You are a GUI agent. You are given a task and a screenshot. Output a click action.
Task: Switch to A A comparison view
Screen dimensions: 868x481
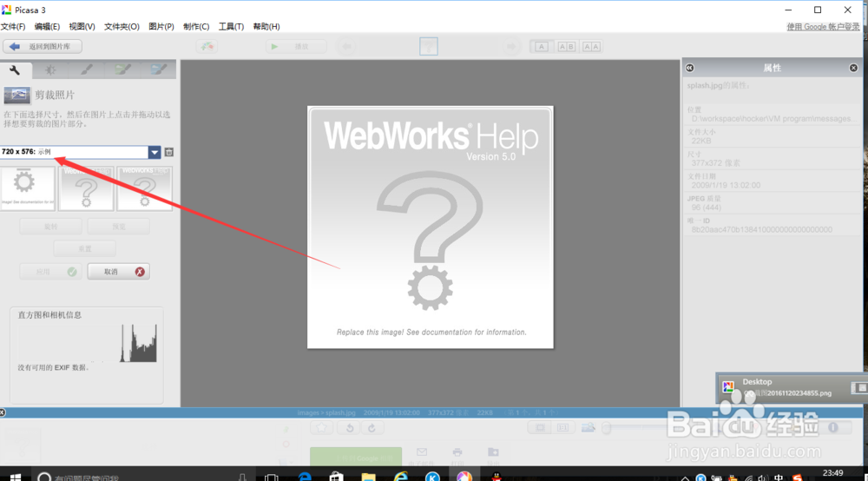pyautogui.click(x=591, y=47)
